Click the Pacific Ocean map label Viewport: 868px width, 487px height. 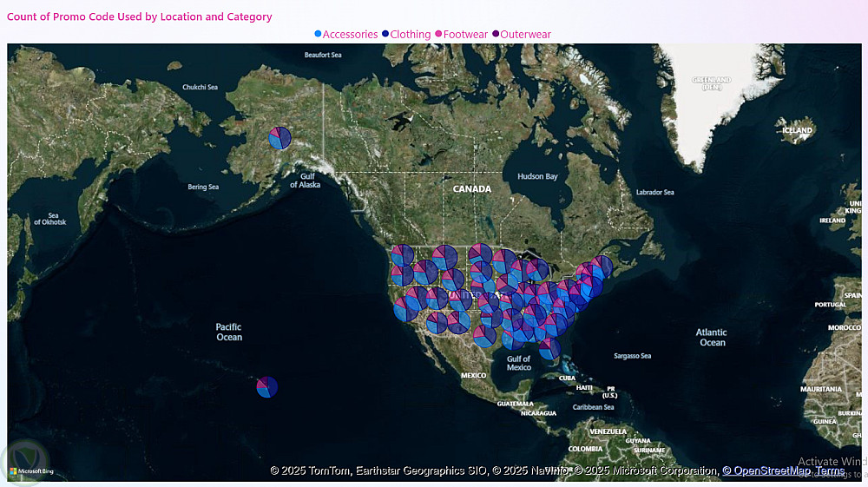228,332
